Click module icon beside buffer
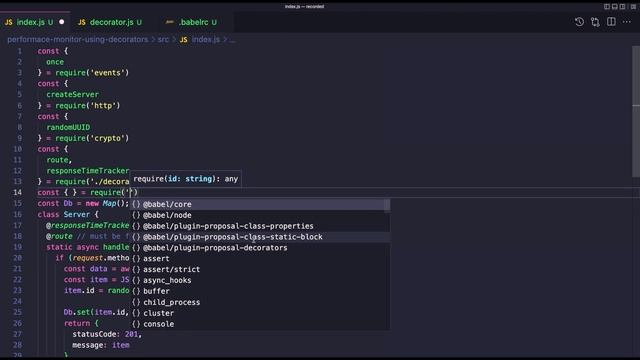 (x=136, y=291)
